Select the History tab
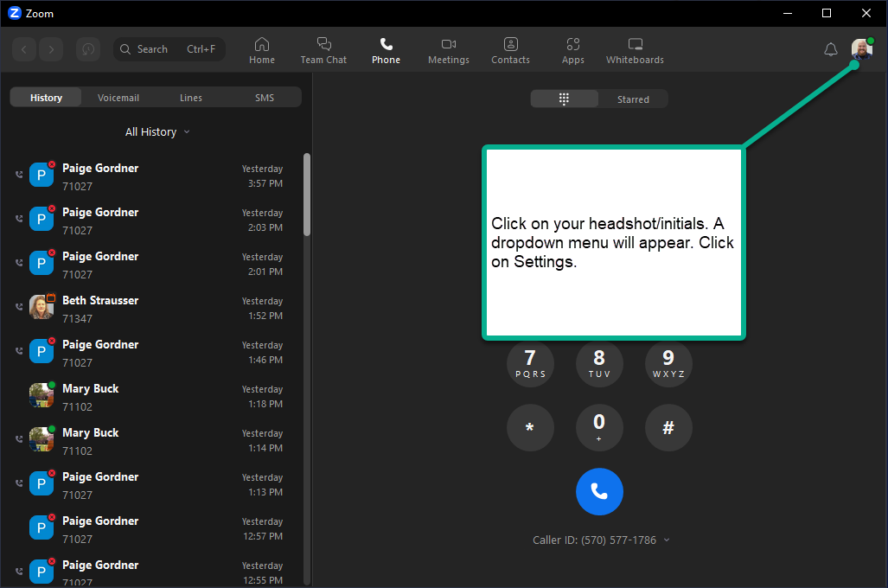 47,98
